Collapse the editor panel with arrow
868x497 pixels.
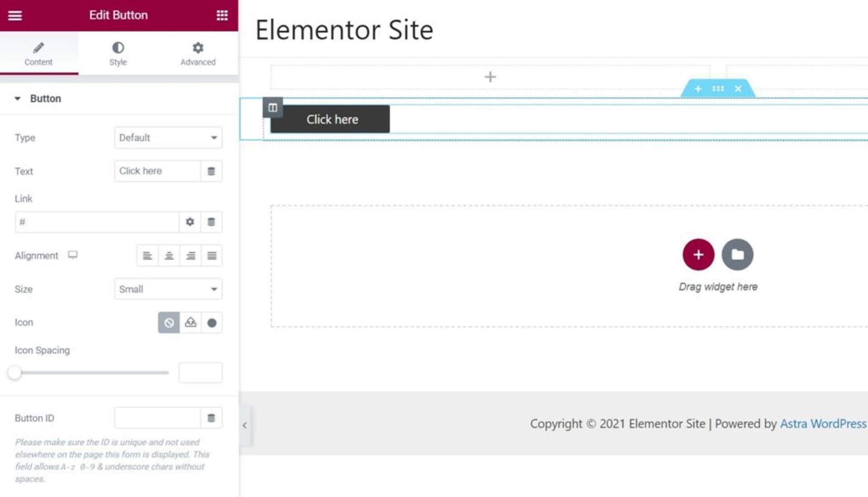click(245, 425)
